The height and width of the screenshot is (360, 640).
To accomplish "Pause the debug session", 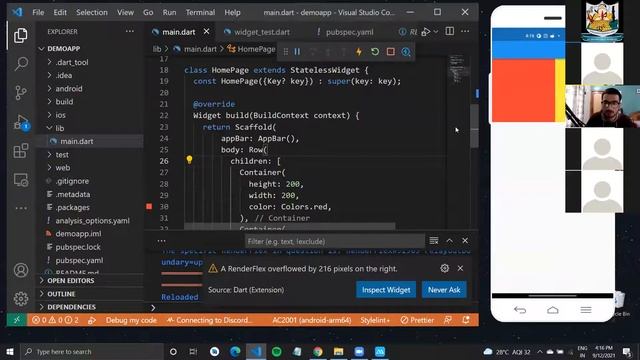I will (x=298, y=51).
